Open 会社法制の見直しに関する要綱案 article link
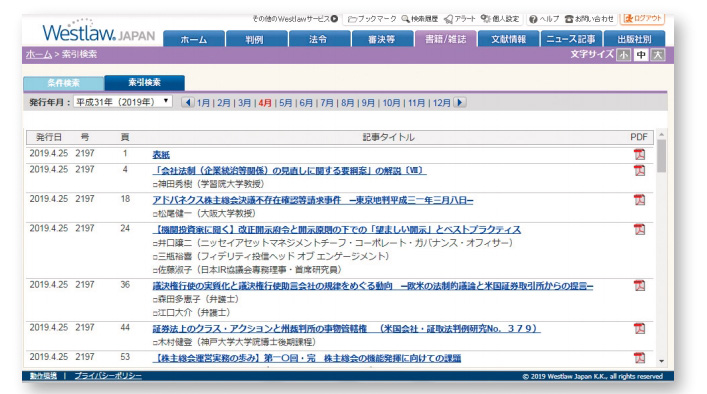This screenshot has width=707, height=394. click(289, 170)
